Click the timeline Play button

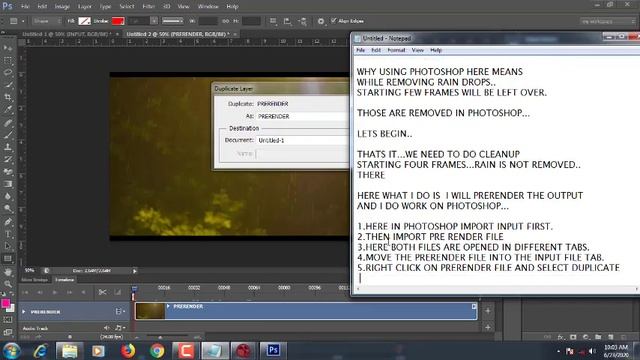pyautogui.click(x=54, y=292)
